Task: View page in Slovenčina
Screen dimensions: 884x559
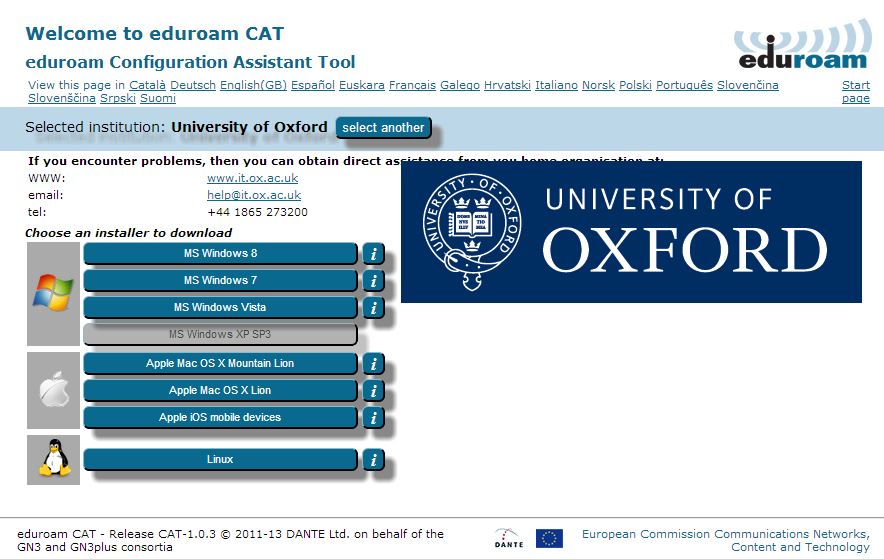Action: click(x=748, y=85)
